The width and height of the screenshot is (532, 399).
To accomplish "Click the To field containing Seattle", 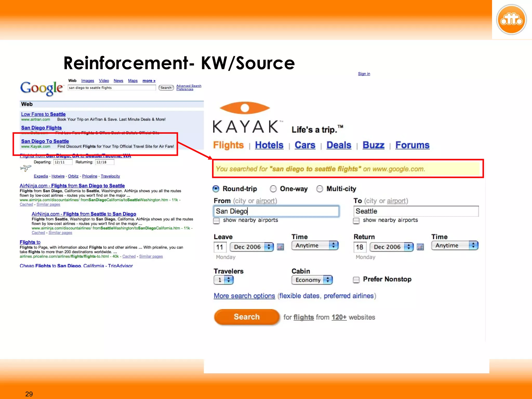I will (416, 211).
